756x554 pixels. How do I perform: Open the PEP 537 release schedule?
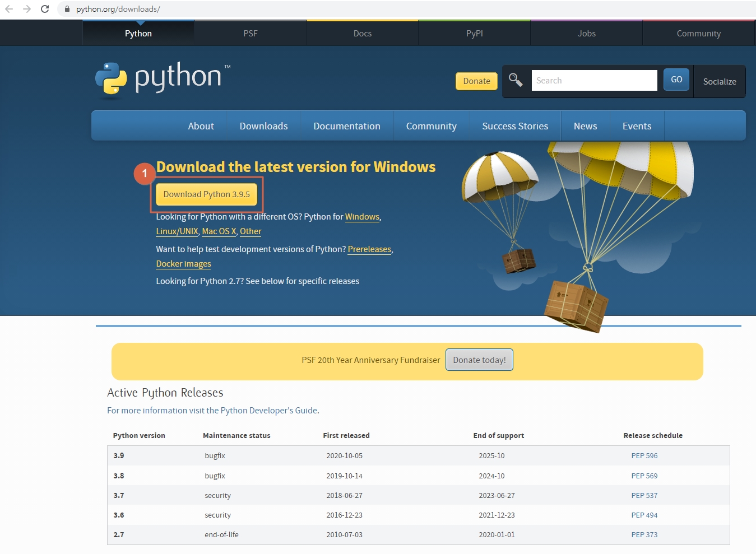click(644, 496)
